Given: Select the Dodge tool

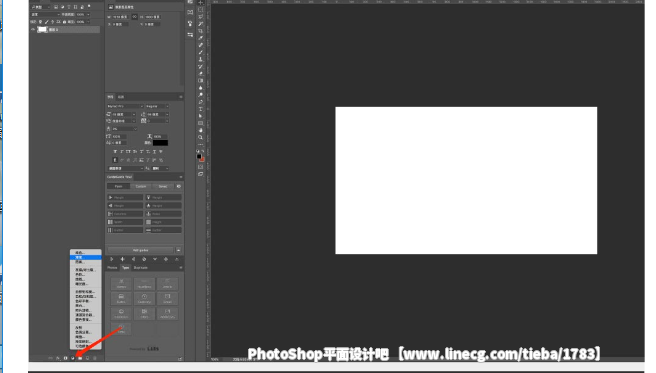Looking at the screenshot, I should pyautogui.click(x=201, y=95).
